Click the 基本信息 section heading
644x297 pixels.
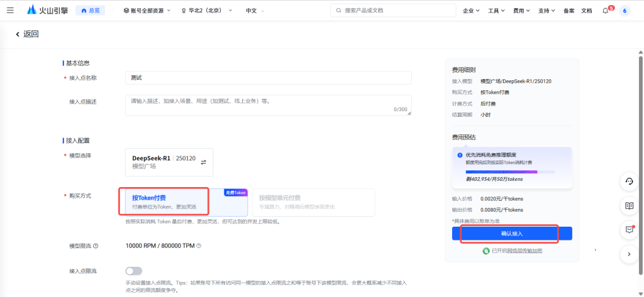point(78,63)
